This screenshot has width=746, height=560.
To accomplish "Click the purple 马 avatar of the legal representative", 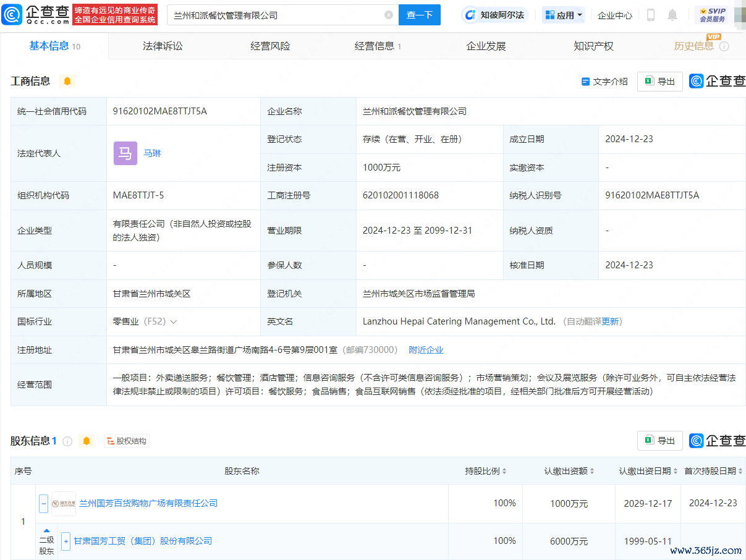I will click(125, 153).
